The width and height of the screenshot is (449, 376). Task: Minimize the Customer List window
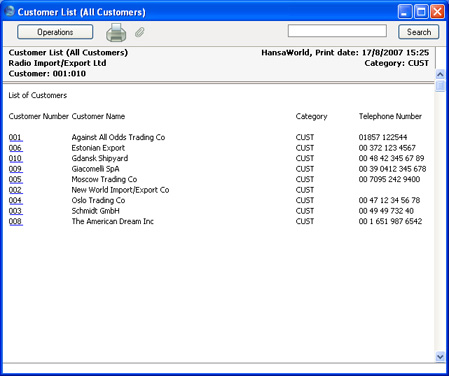click(x=405, y=12)
